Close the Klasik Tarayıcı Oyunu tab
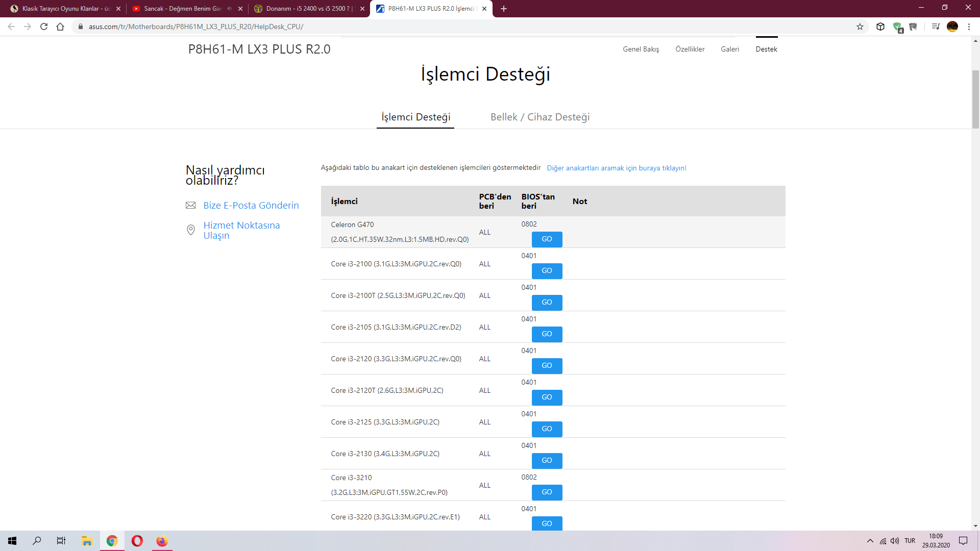Screen dimensions: 980x551 coord(118,9)
